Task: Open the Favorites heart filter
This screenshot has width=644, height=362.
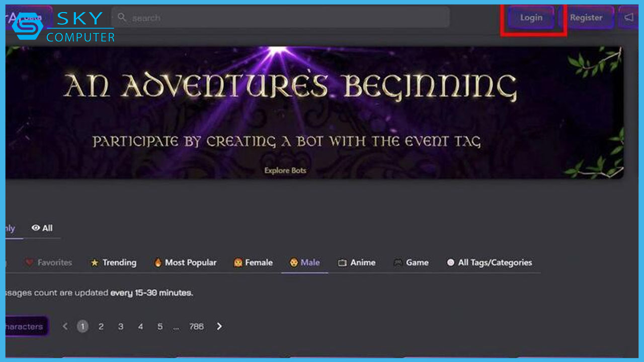Action: [49, 262]
